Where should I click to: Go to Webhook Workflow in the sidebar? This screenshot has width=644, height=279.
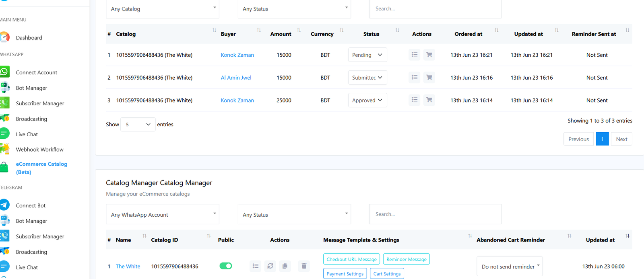(x=39, y=150)
